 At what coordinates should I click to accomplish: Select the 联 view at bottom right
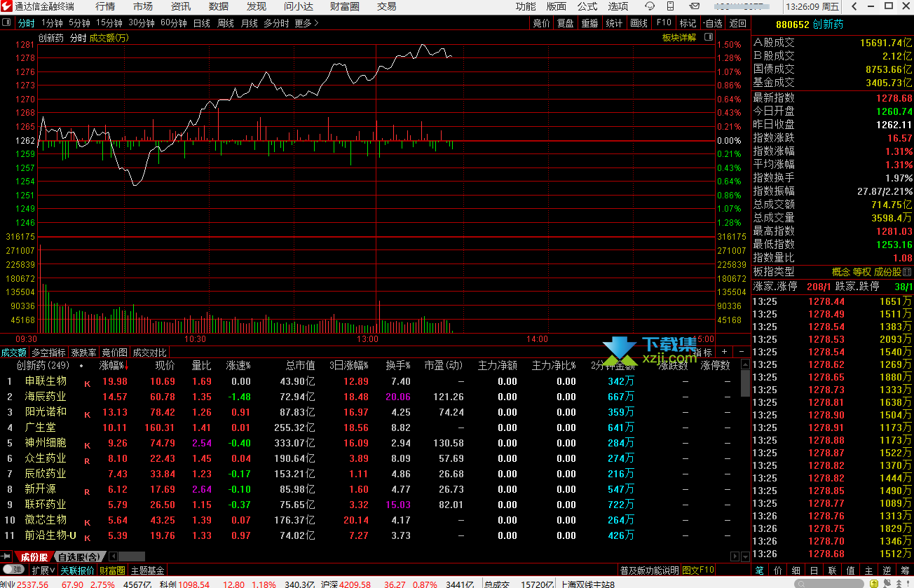point(833,570)
